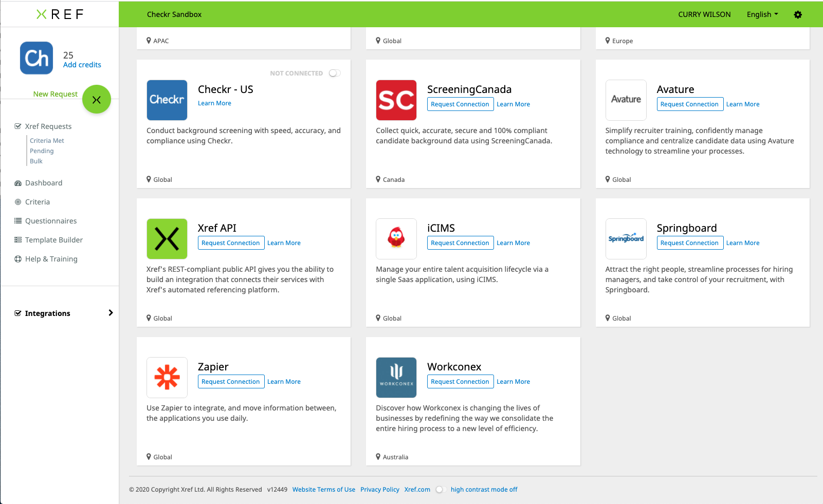Open Learn More for Checkr - US

click(x=214, y=103)
